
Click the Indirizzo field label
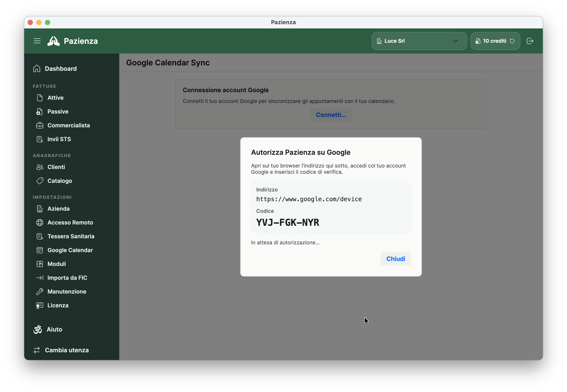pyautogui.click(x=267, y=190)
